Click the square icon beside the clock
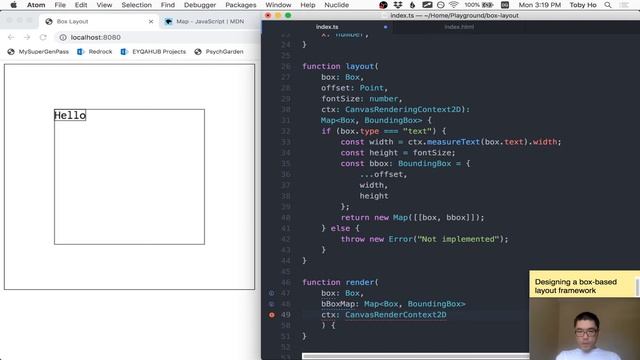Image resolution: width=640 pixels, height=360 pixels. 505,5
